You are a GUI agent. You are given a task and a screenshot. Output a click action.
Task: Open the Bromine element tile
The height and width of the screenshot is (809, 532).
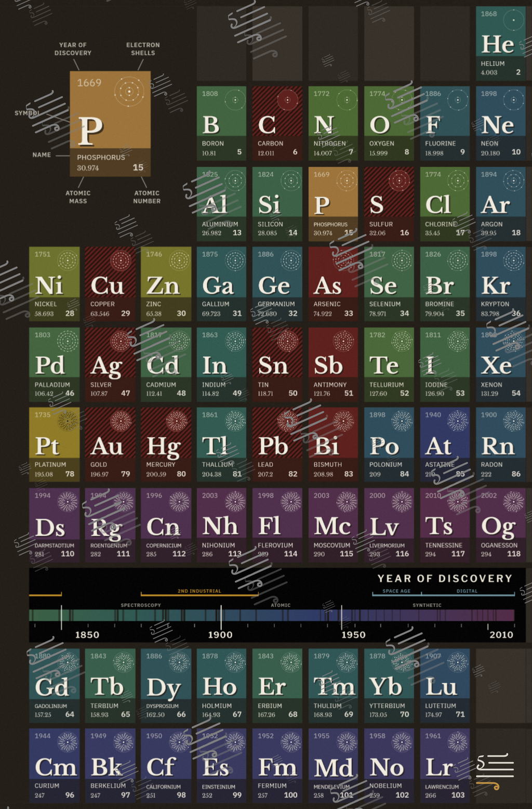[445, 284]
